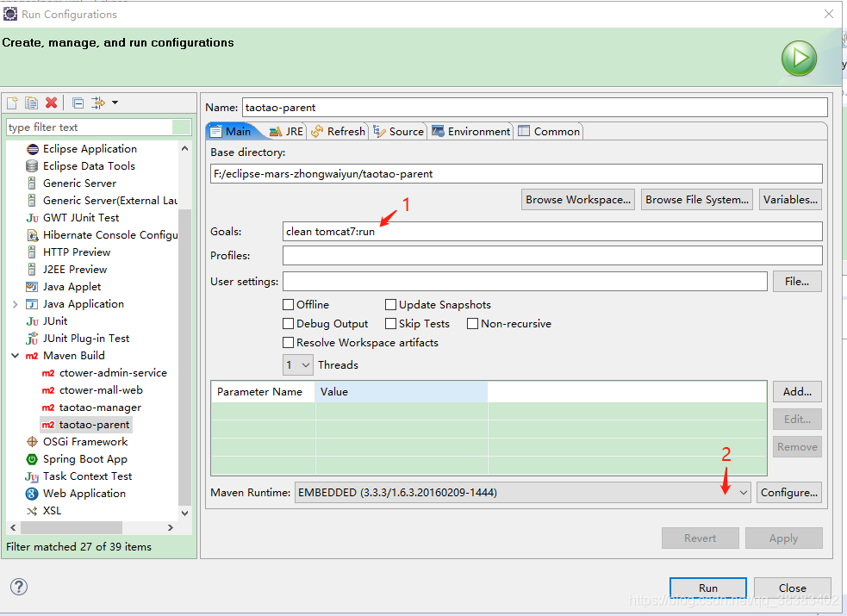The image size is (847, 616).
Task: Open the Threads count dropdown
Action: point(297,365)
